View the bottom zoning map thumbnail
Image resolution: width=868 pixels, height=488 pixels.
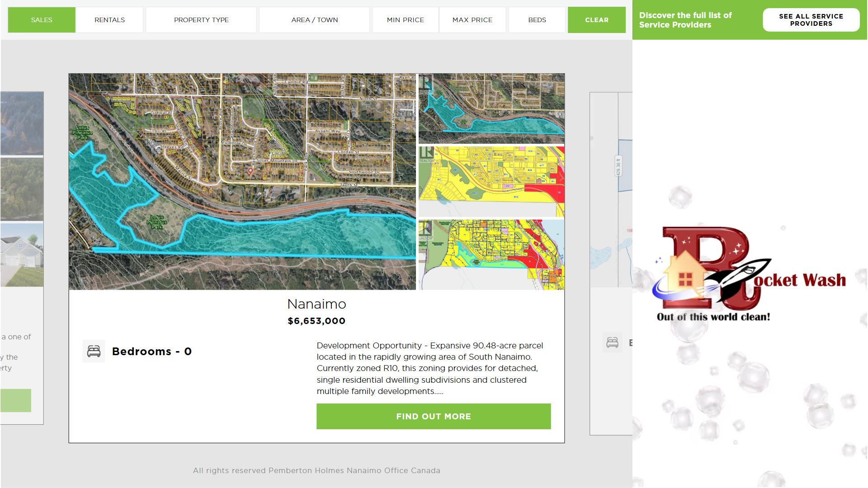coord(491,254)
